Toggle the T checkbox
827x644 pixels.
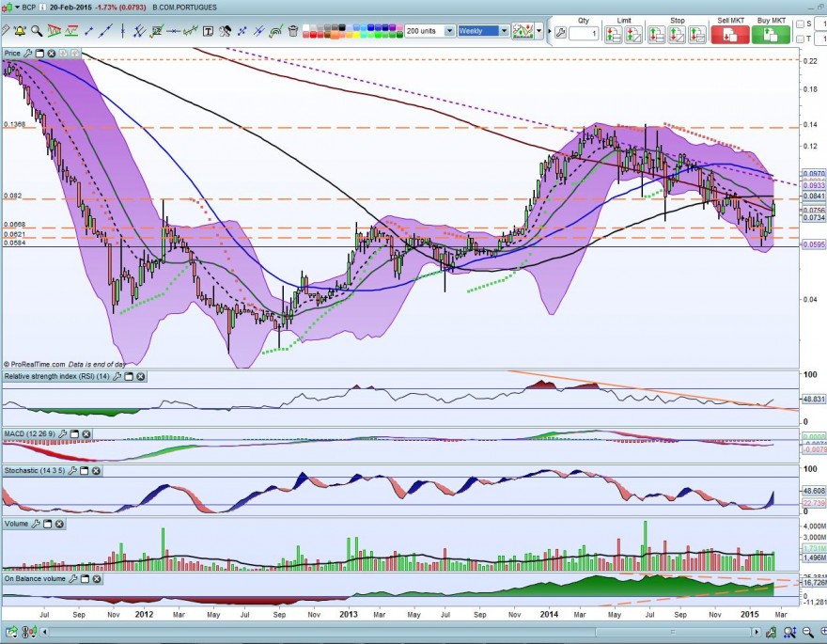[800, 39]
